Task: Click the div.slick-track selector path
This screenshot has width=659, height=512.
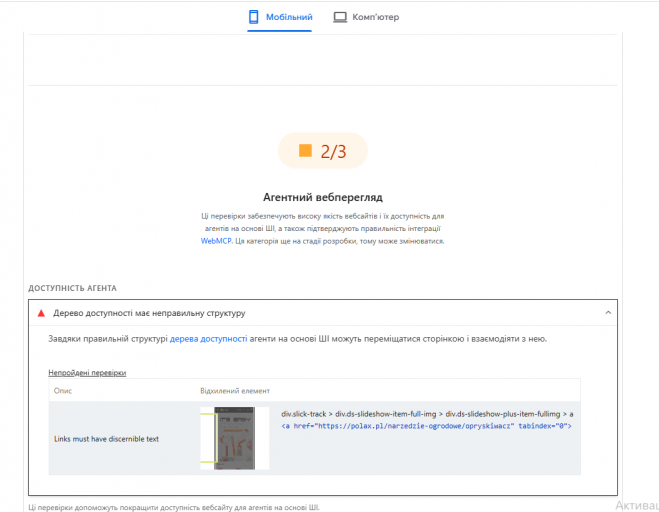Action: click(427, 414)
